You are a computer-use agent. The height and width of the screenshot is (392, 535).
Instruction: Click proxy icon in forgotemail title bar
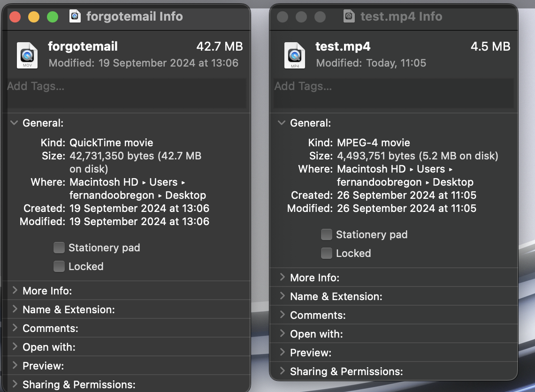75,16
